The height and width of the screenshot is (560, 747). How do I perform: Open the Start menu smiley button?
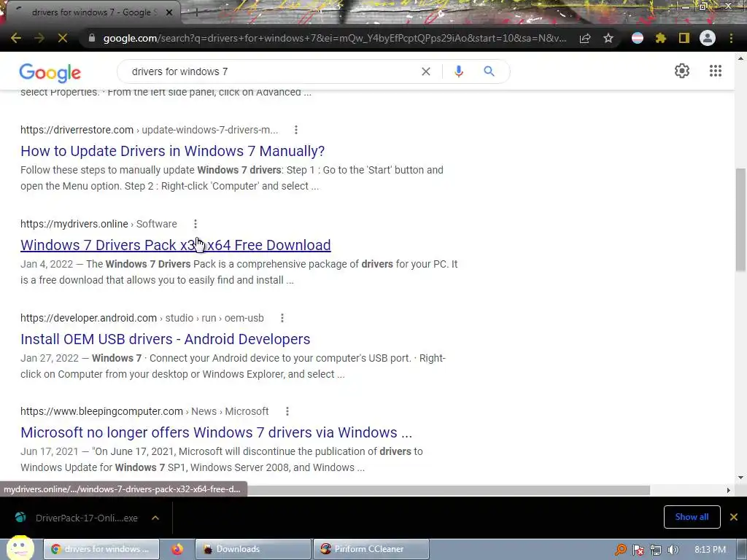click(x=20, y=548)
